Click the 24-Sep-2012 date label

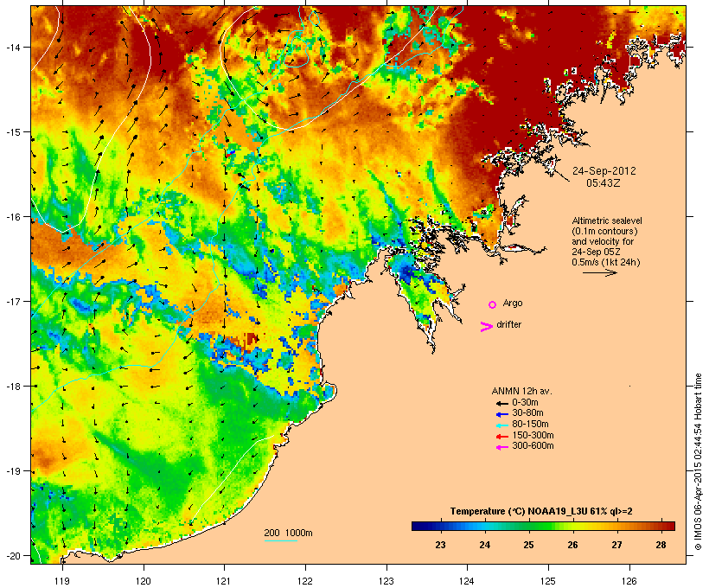pos(604,171)
